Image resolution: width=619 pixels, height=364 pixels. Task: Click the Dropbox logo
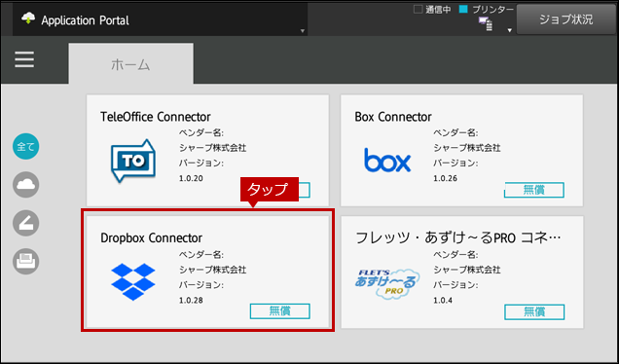133,282
